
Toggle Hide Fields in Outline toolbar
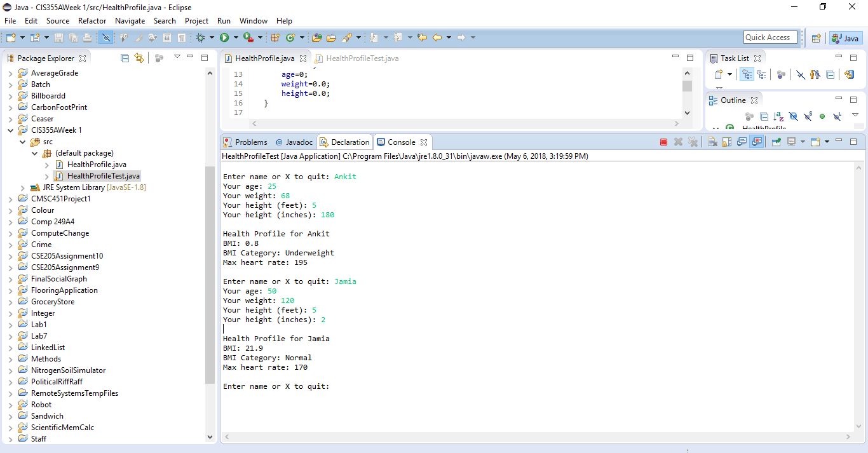coord(793,116)
